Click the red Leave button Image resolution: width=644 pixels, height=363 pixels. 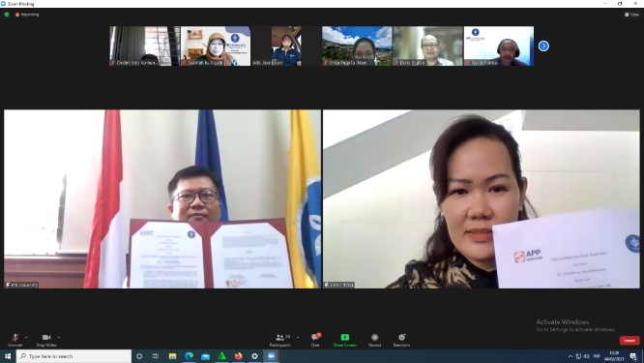pos(629,341)
